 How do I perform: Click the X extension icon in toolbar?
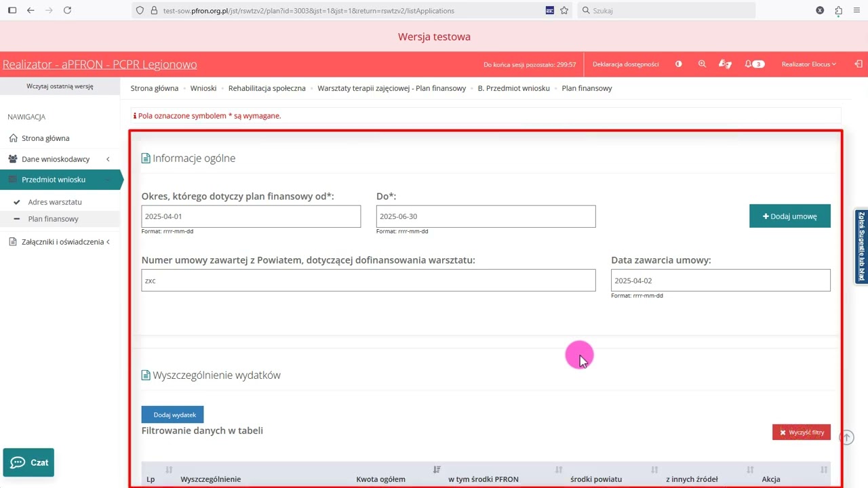point(820,10)
